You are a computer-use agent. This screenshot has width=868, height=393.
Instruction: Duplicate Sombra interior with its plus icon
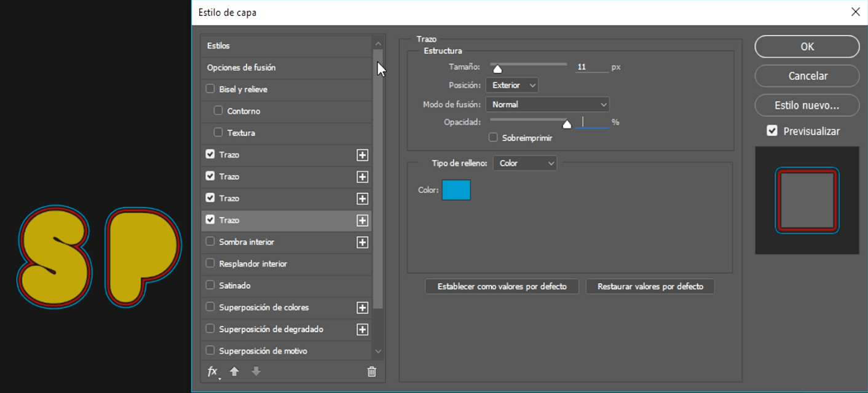pos(363,243)
